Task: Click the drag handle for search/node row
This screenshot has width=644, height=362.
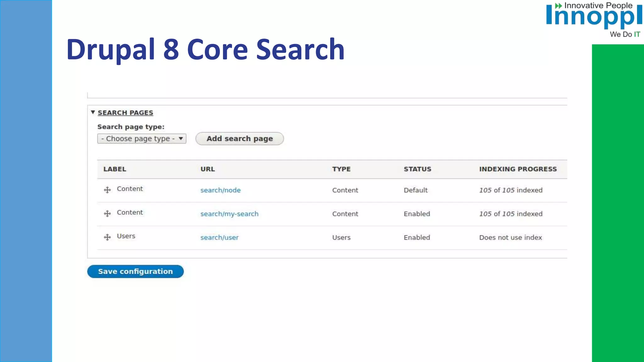Action: click(107, 190)
